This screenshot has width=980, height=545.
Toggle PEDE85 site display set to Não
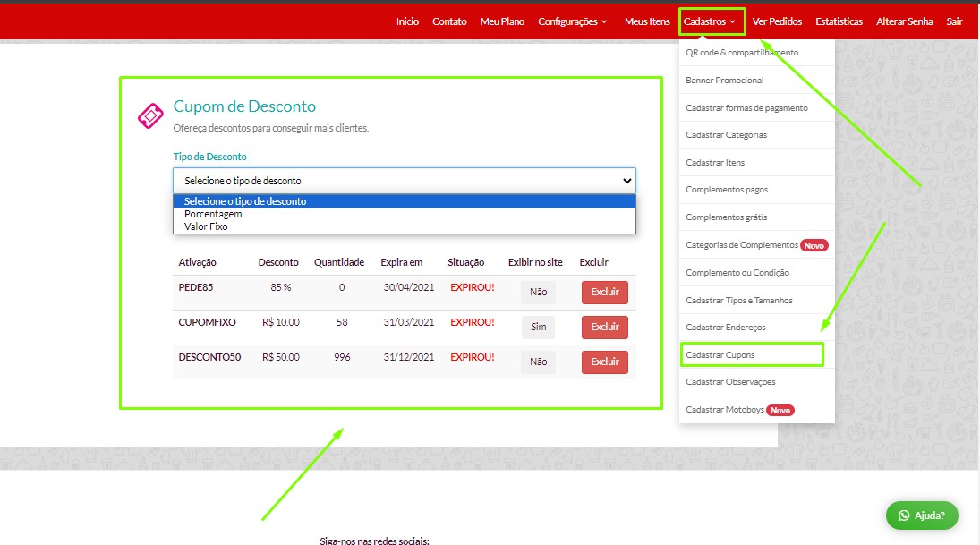coord(538,293)
